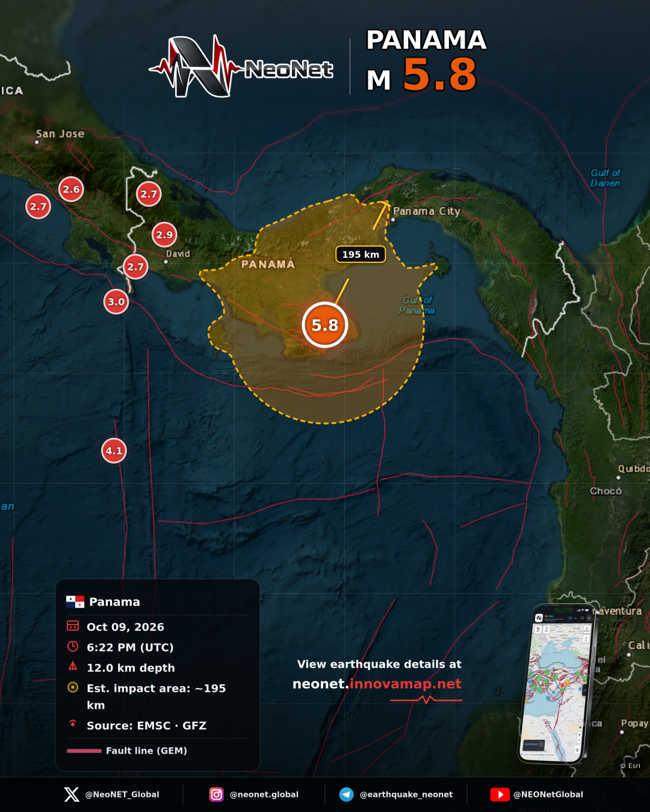Image resolution: width=650 pixels, height=812 pixels.
Task: Click the "6:22 PM (UTC)" time text
Action: 130,647
